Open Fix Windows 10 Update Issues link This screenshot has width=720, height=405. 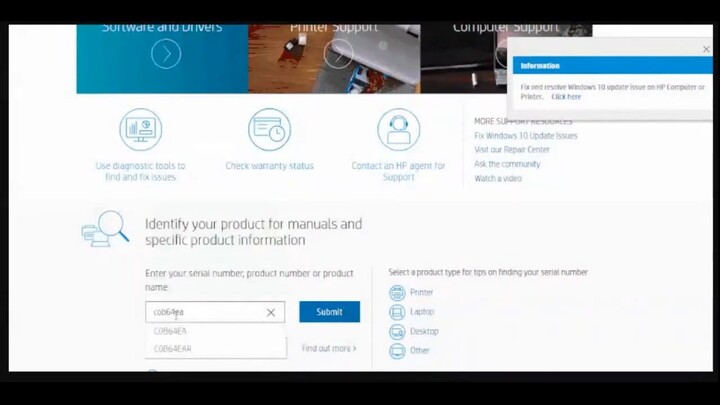point(526,135)
